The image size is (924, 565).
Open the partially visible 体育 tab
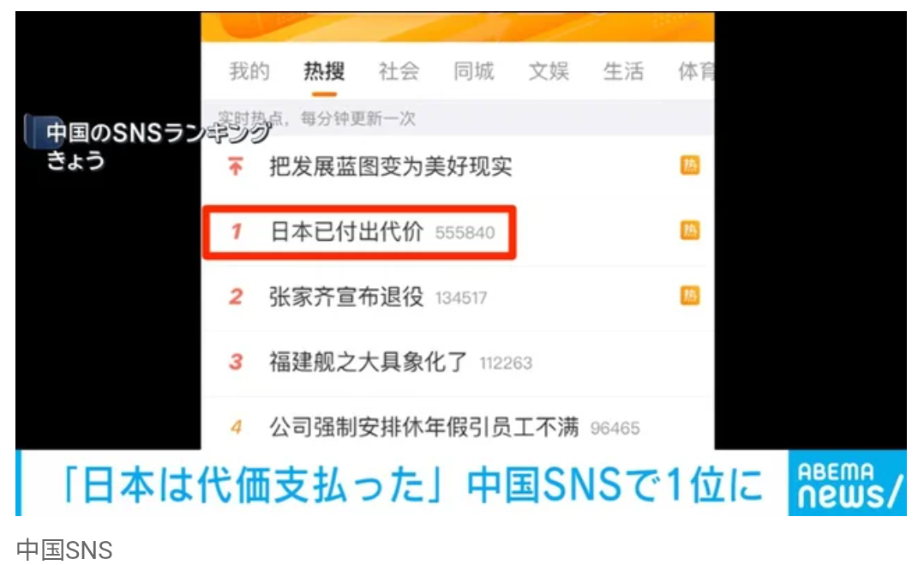pos(696,71)
